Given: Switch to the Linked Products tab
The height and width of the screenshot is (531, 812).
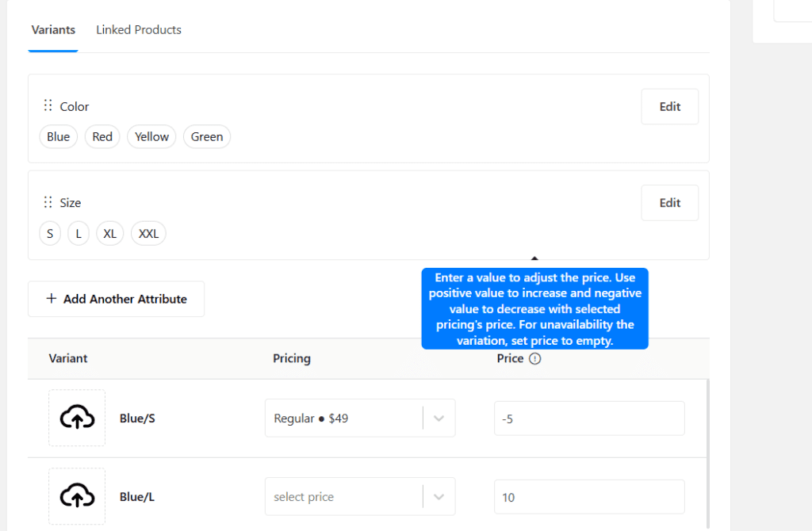Looking at the screenshot, I should 138,29.
